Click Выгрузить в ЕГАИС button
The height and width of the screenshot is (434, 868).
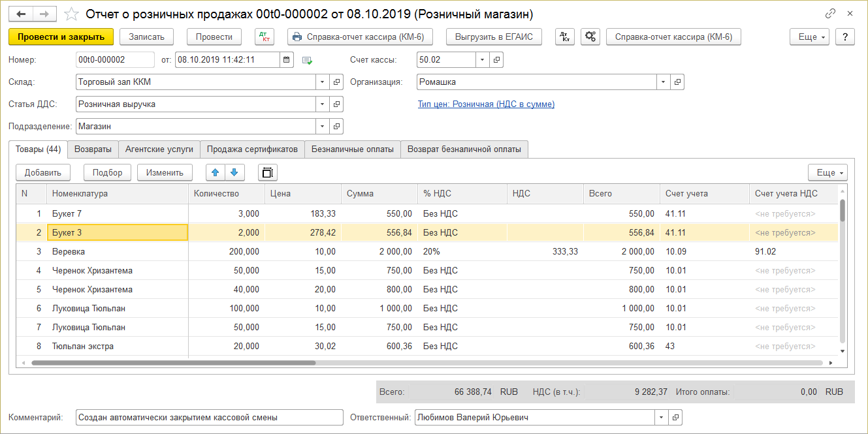[494, 37]
